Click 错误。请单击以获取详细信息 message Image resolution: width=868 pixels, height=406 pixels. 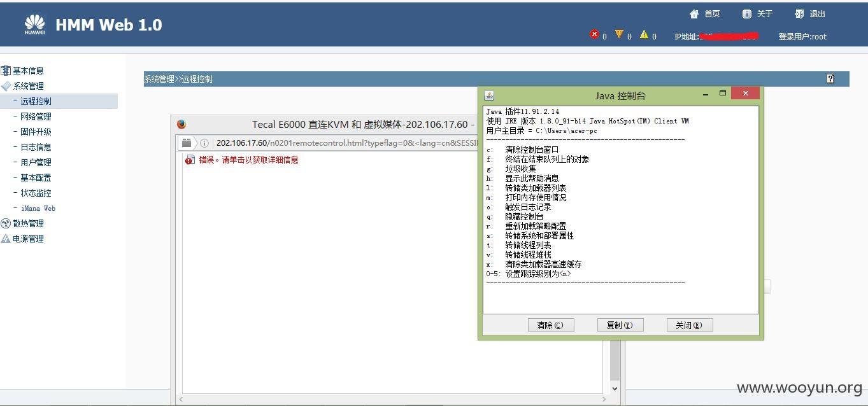(248, 160)
